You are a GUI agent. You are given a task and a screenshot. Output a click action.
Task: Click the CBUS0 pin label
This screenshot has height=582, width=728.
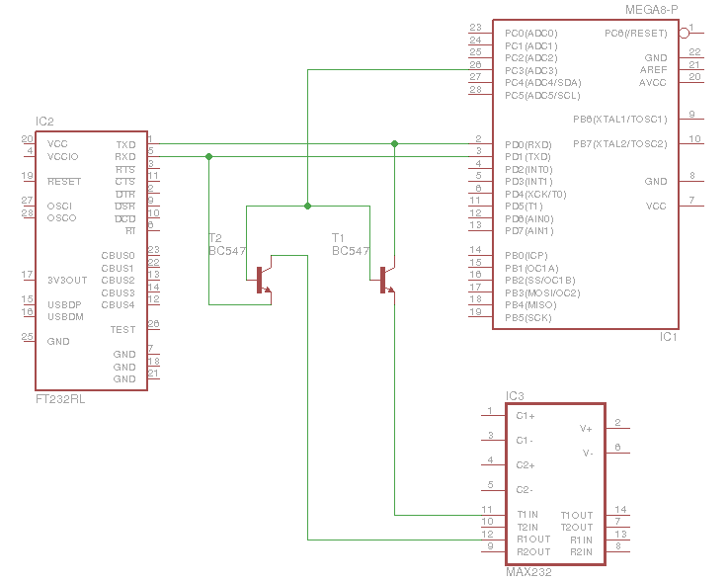click(118, 256)
